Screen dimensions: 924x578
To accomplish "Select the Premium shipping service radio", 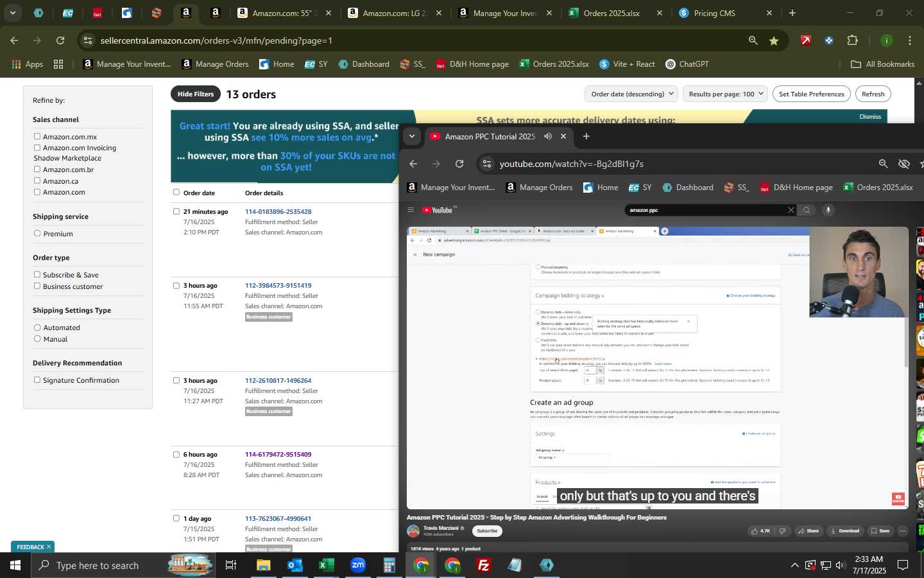I will 37,233.
